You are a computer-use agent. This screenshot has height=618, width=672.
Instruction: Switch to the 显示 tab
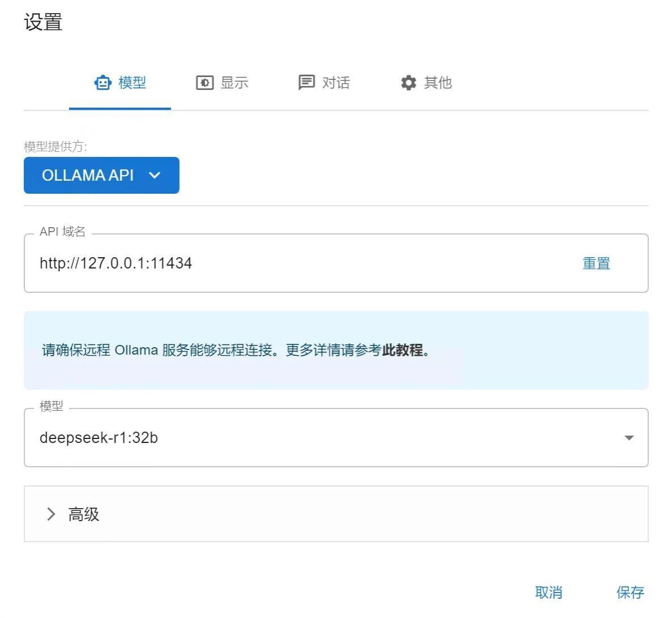coord(234,83)
